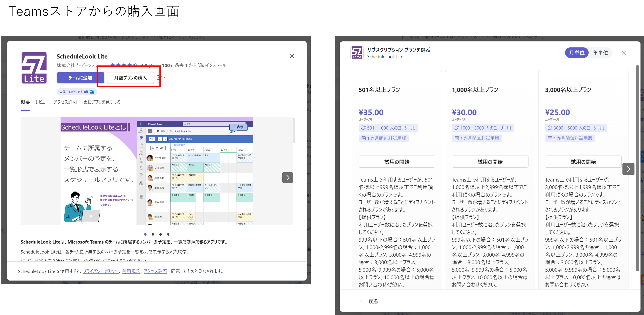Select the fourth carousel page dot

168,234
